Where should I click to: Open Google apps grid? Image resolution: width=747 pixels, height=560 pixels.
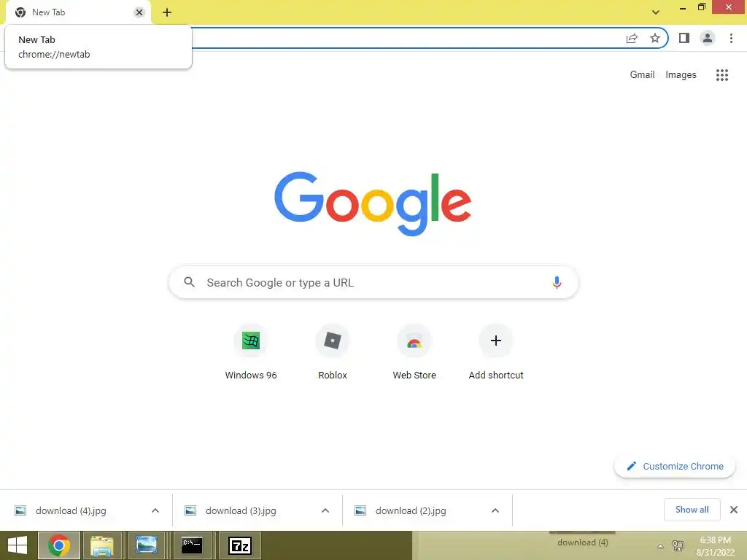tap(722, 75)
